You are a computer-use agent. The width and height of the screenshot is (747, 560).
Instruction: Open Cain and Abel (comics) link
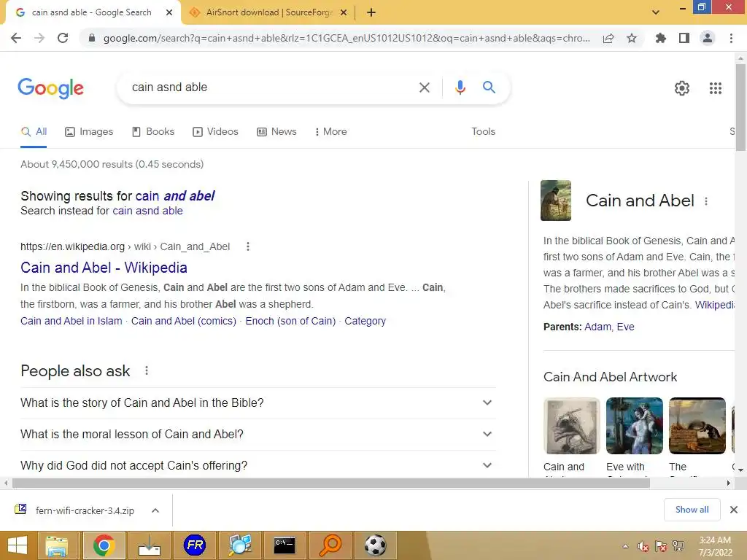183,322
